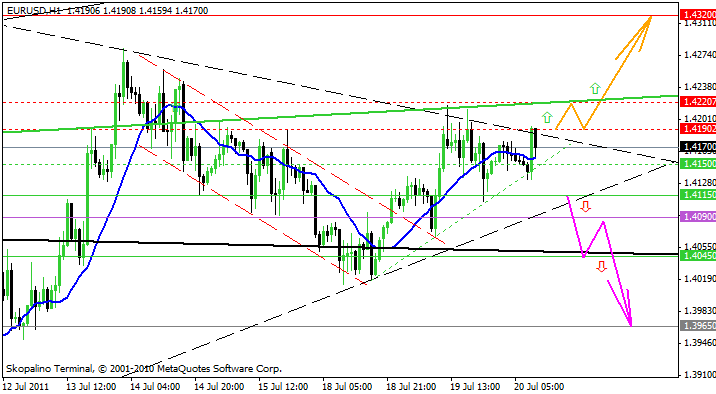The height and width of the screenshot is (394, 716).
Task: Click the 1.41280 price scale value
Action: point(700,183)
